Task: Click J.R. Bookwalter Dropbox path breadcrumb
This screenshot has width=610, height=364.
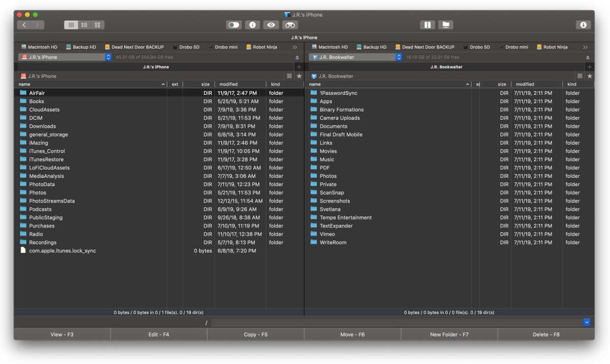Action: pyautogui.click(x=336, y=76)
